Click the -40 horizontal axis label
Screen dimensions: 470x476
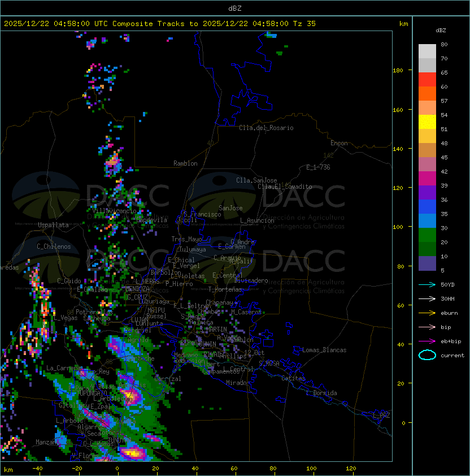[37, 469]
